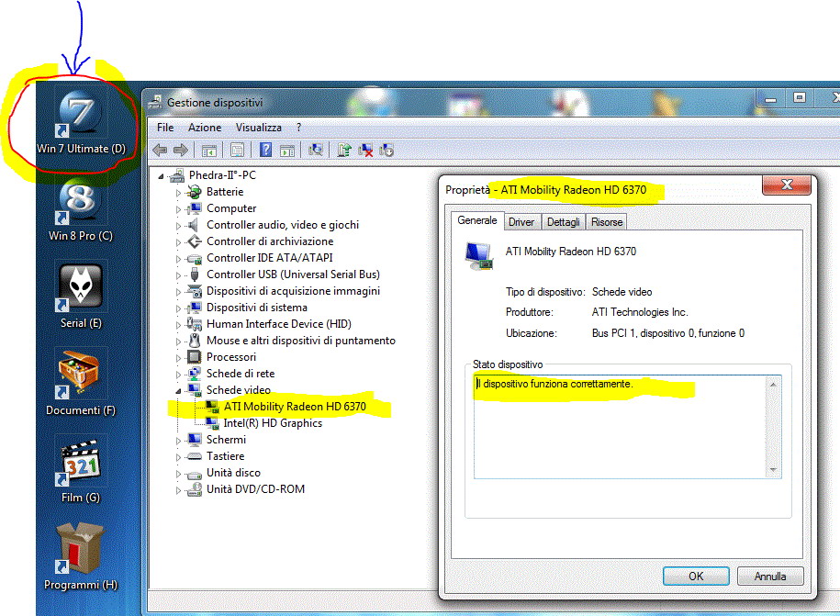Click the device status scrollbar down arrow
840x616 pixels.
click(x=773, y=470)
